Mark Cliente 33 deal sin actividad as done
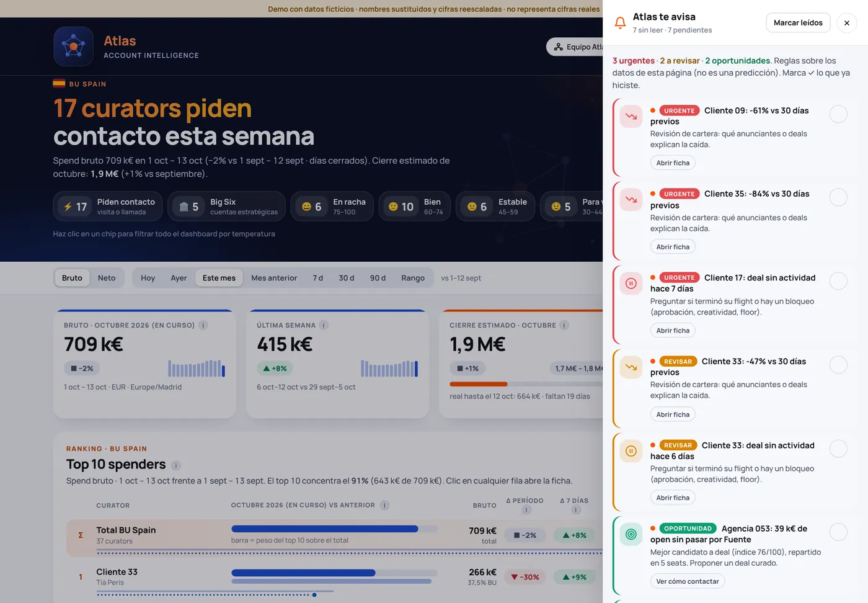Image resolution: width=868 pixels, height=603 pixels. click(x=838, y=449)
